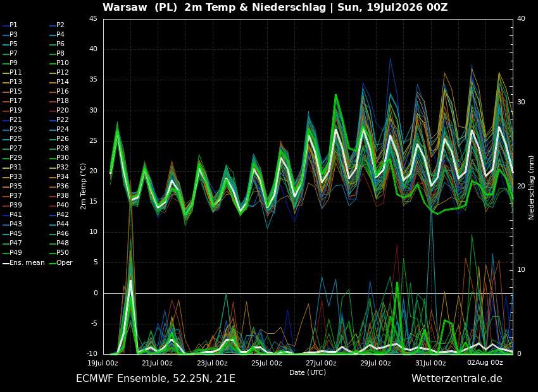Choose the "P43" legend label
Image resolution: width=538 pixels, height=392 pixels.
click(16, 224)
